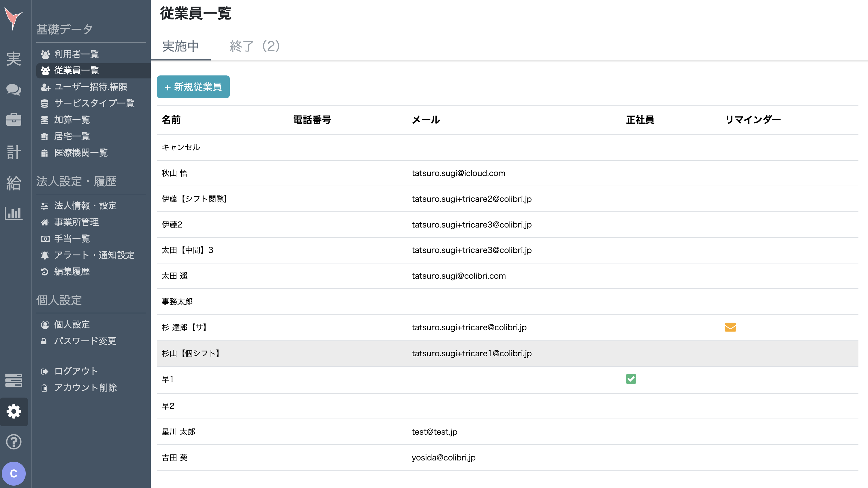Image resolution: width=868 pixels, height=488 pixels.
Task: Toggle the green 正社員 checkmark for 早1
Action: coord(631,379)
